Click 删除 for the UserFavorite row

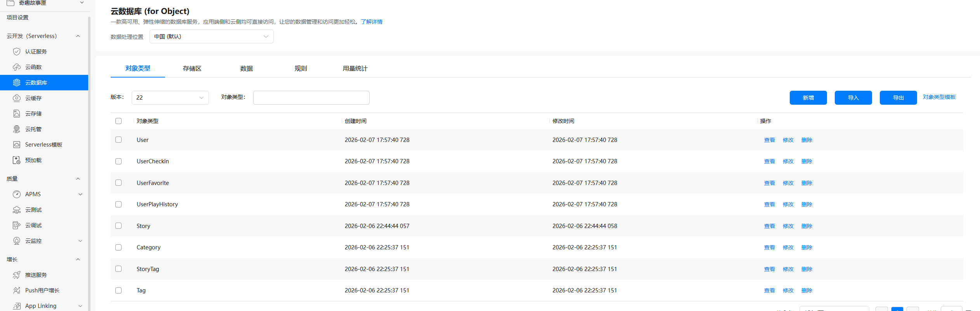(807, 183)
